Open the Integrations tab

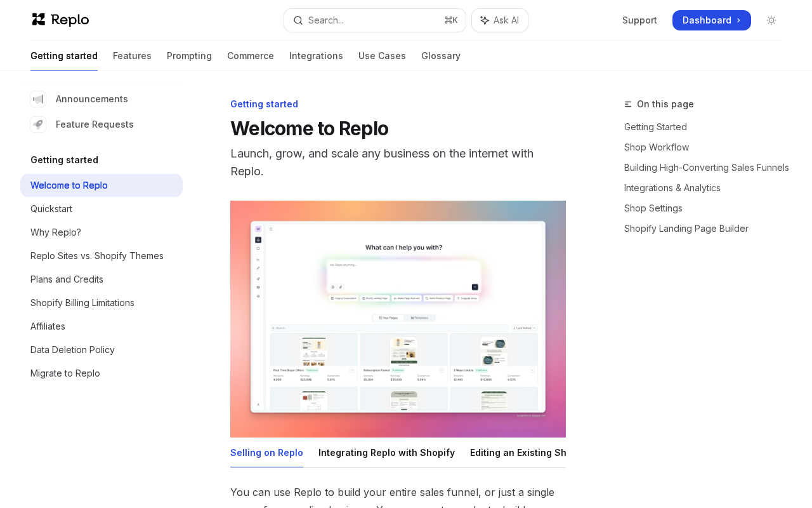(x=316, y=56)
